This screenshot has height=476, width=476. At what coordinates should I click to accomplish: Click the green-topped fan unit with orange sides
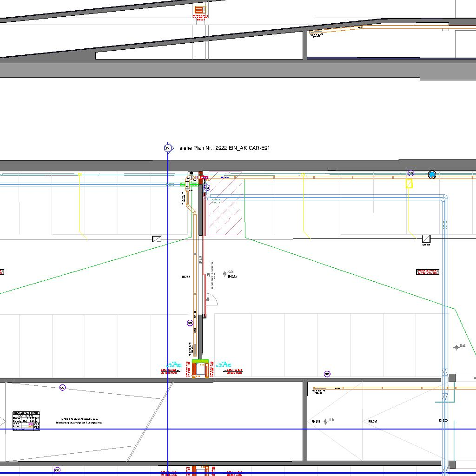(200, 368)
